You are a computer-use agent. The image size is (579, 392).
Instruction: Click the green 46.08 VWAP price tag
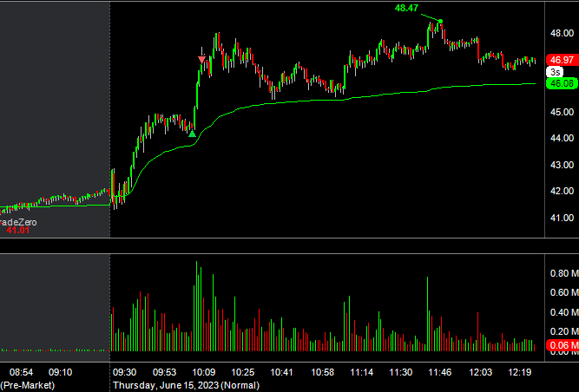[x=562, y=83]
